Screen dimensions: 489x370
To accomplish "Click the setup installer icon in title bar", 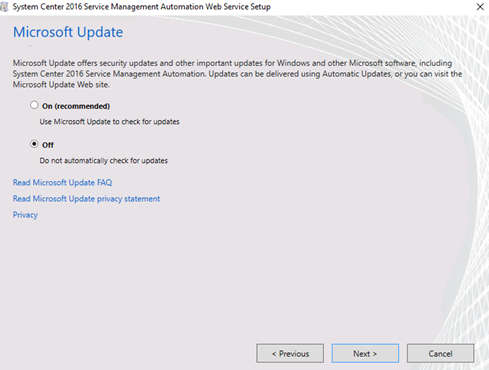I will (4, 7).
